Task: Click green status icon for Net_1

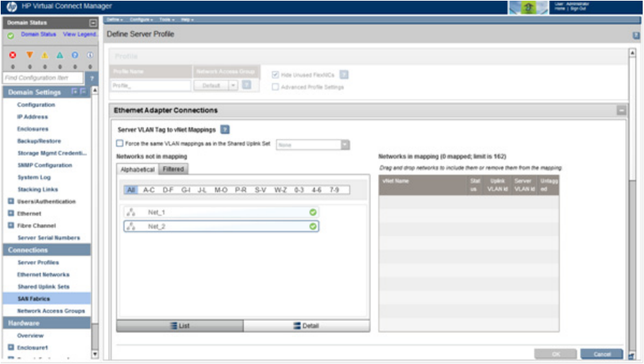Action: 313,213
